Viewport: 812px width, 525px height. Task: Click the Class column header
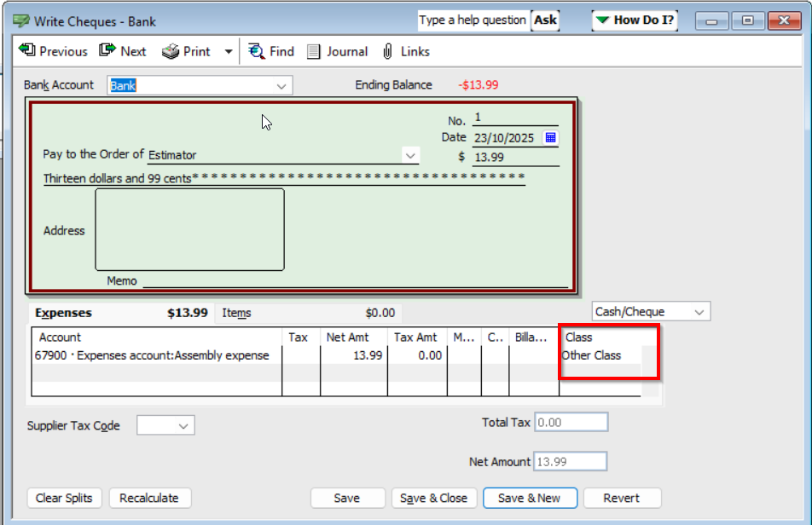click(600, 337)
